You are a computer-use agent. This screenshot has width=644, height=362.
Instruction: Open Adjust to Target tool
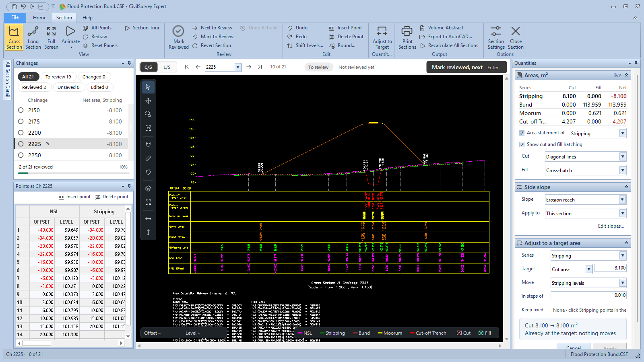click(382, 37)
